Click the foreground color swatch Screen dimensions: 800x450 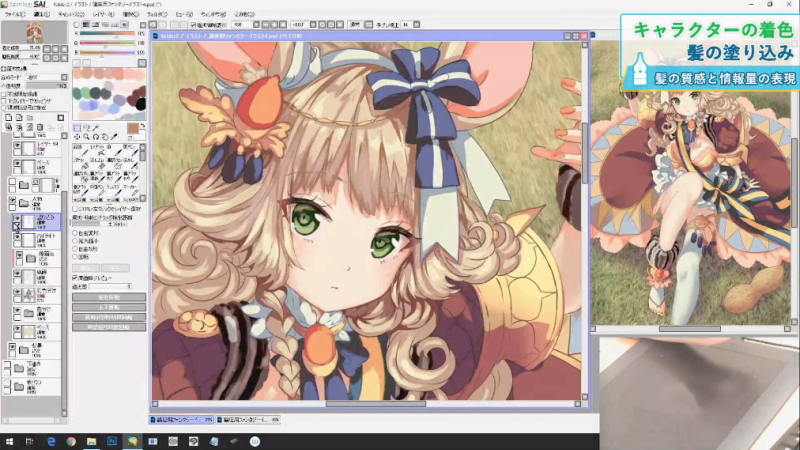click(133, 128)
